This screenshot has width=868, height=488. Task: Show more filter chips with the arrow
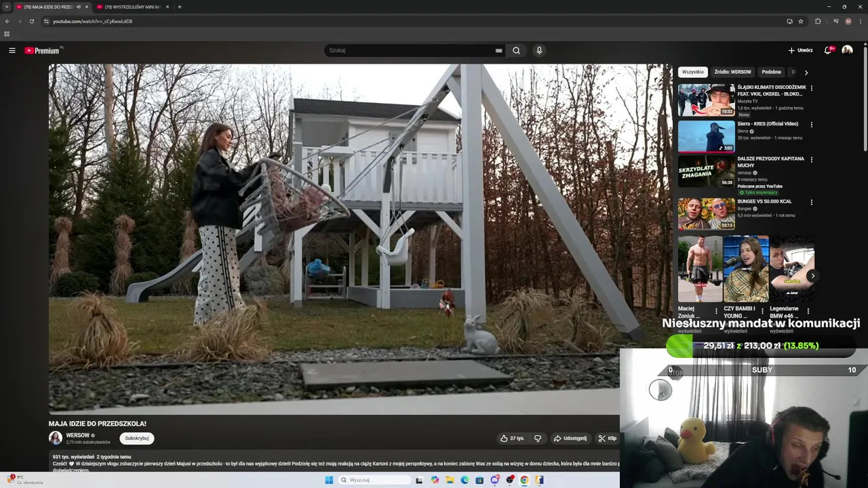(806, 72)
